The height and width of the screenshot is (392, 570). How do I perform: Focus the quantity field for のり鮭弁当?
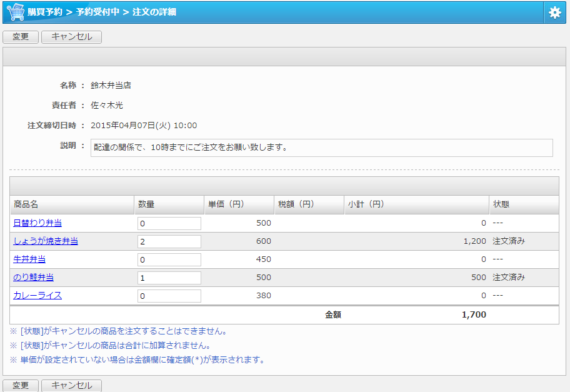coord(169,278)
